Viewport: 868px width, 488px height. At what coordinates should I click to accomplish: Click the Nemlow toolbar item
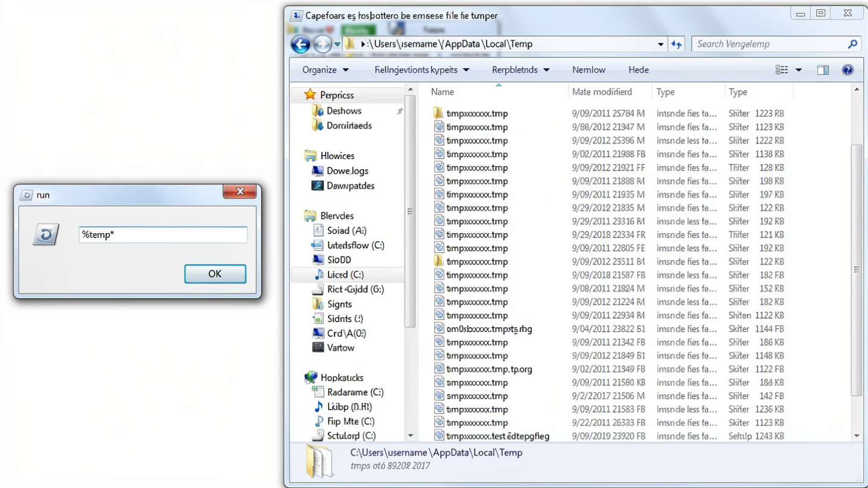[x=589, y=70]
